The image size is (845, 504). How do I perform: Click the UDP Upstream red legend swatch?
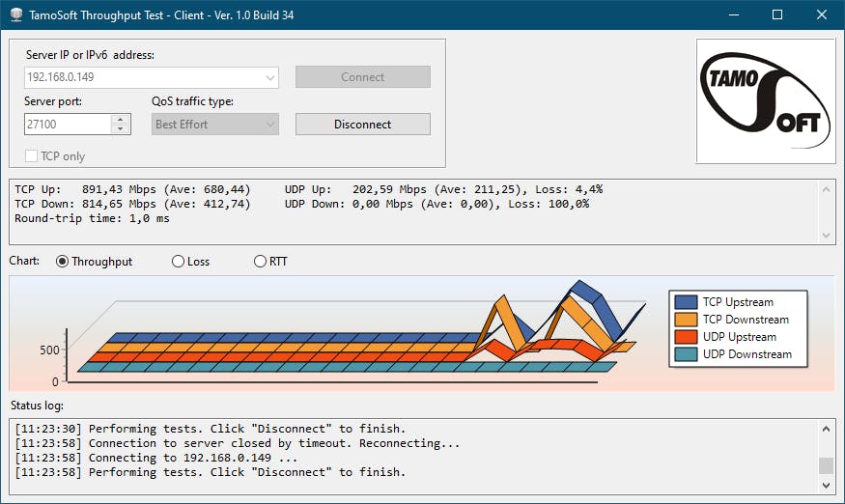(x=686, y=337)
